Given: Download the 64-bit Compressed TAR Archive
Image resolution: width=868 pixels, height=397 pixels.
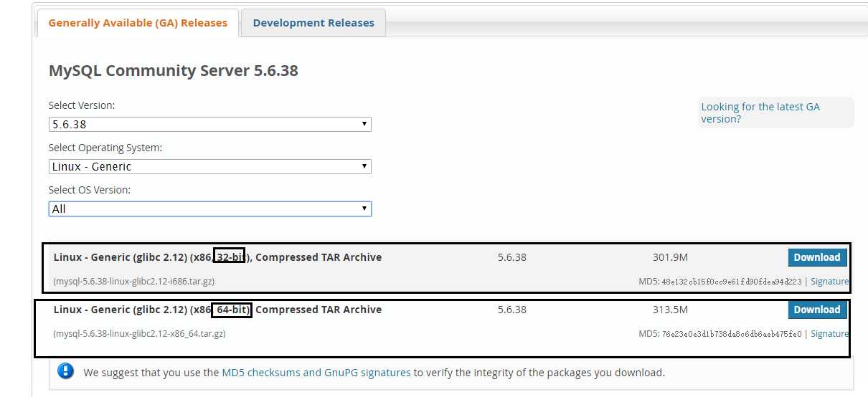Looking at the screenshot, I should coord(817,310).
